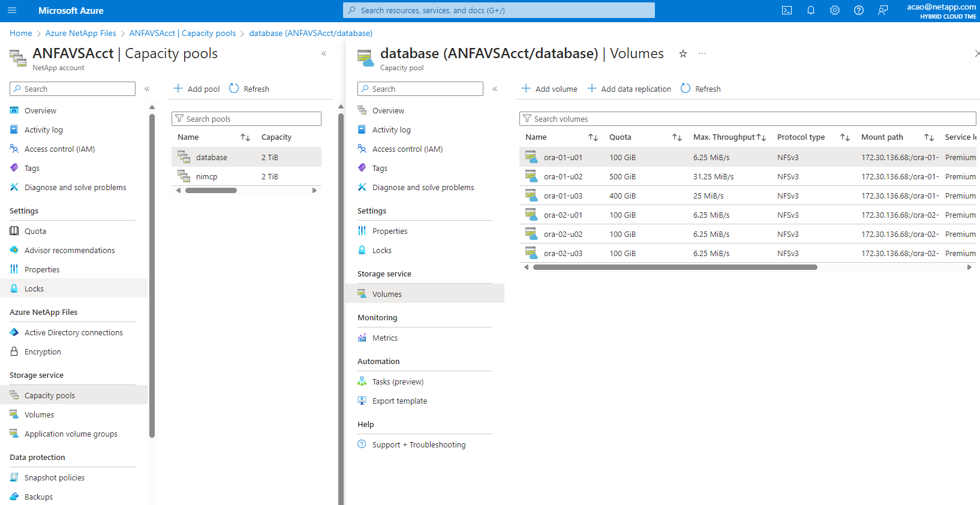This screenshot has width=980, height=505.
Task: Click the Refresh icon for capacity pools
Action: click(234, 89)
